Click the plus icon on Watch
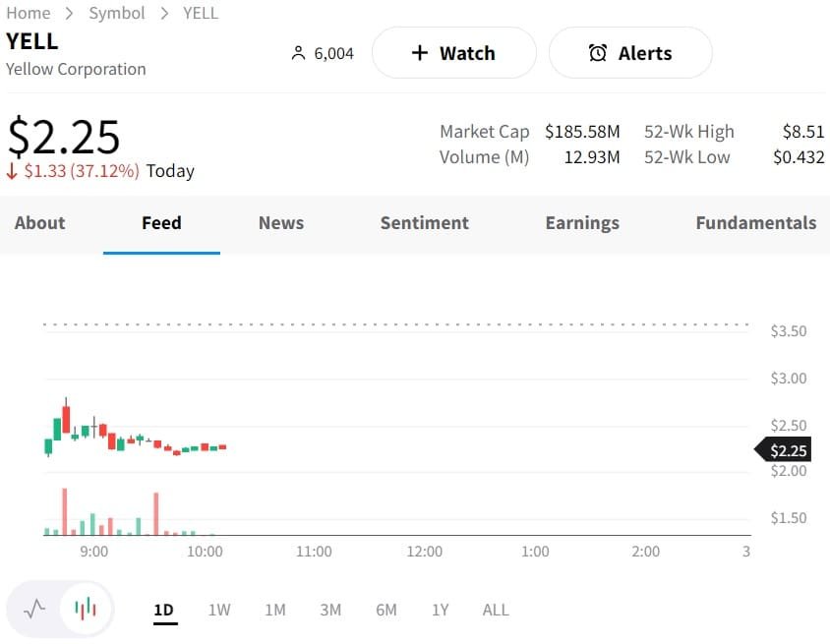Image resolution: width=830 pixels, height=644 pixels. 420,53
